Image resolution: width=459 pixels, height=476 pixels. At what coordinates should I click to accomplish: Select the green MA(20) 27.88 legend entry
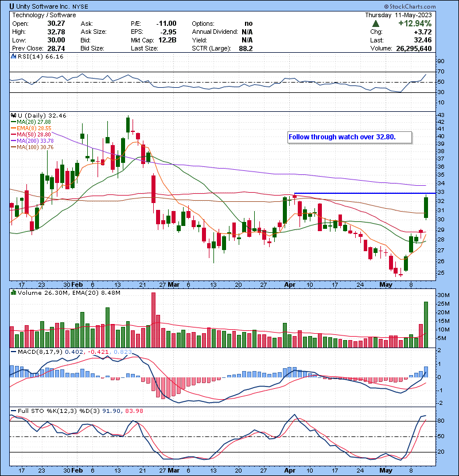(30, 122)
